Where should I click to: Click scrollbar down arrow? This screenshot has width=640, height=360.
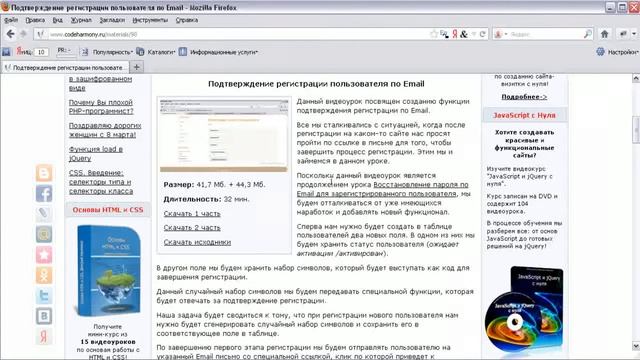coord(636,346)
